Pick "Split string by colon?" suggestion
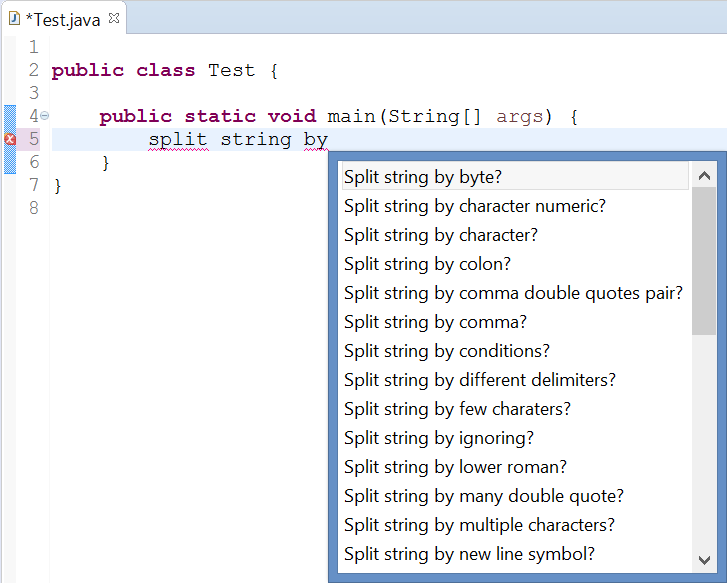Image resolution: width=727 pixels, height=583 pixels. click(x=427, y=264)
